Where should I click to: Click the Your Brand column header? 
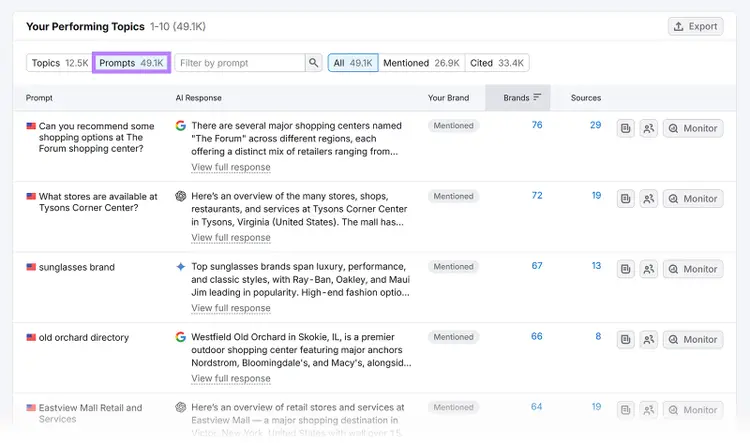[448, 98]
